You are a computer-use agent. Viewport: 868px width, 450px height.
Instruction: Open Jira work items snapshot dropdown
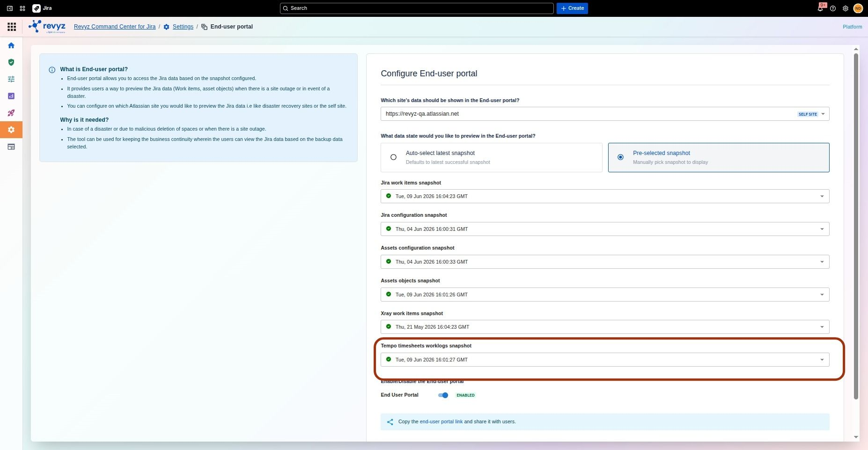pos(605,196)
